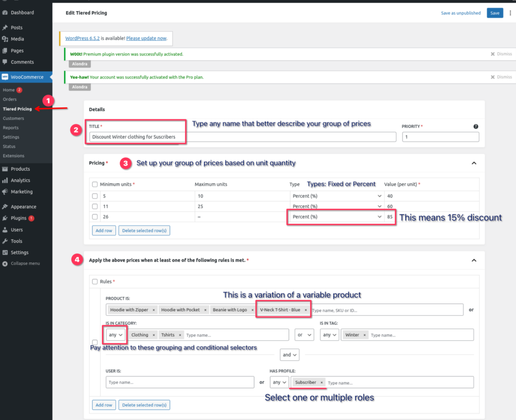This screenshot has height=420, width=516.
Task: Click the Title input field
Action: tap(242, 137)
